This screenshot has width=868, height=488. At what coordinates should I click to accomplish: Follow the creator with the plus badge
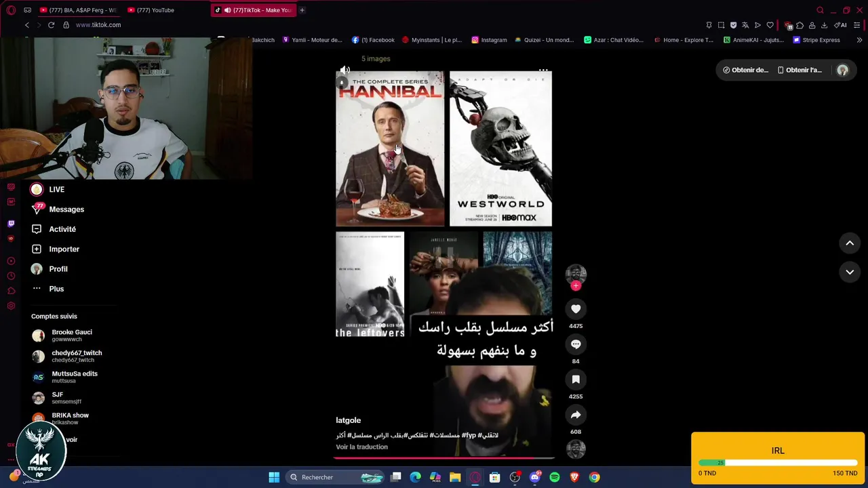[576, 286]
